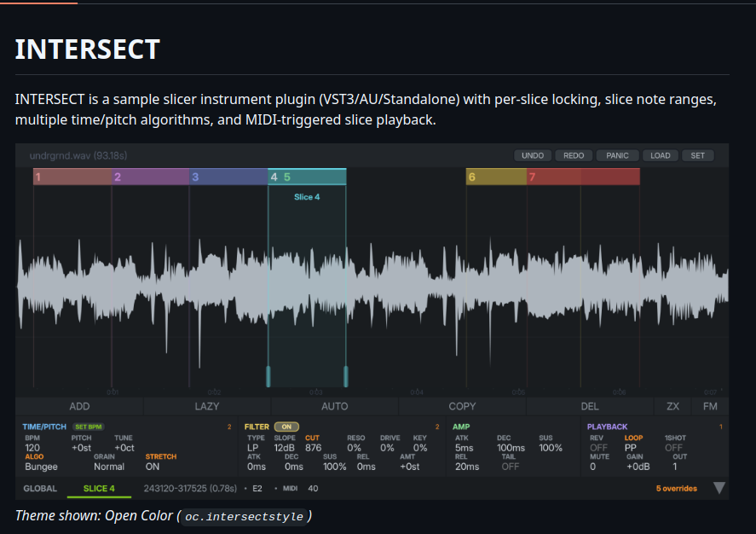Open the filter SLOPE 12dB selector
The width and height of the screenshot is (756, 534).
(284, 448)
